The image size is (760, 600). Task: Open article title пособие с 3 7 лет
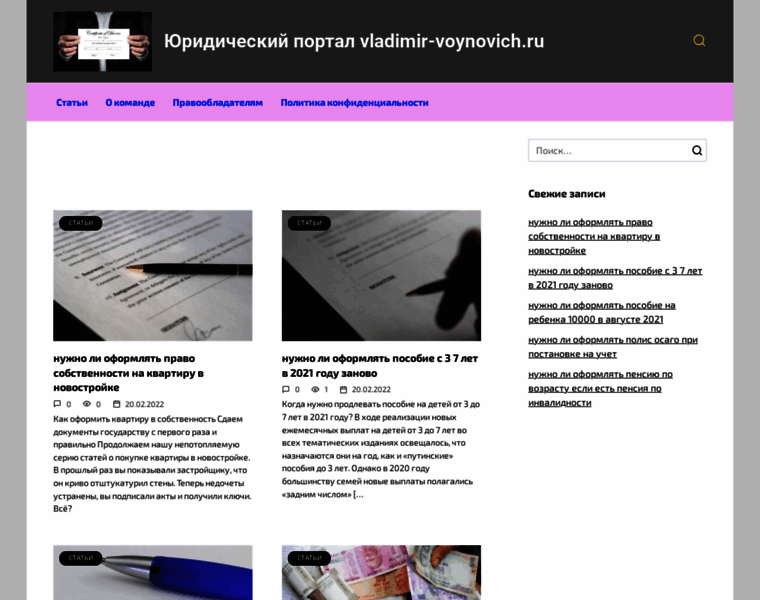380,365
